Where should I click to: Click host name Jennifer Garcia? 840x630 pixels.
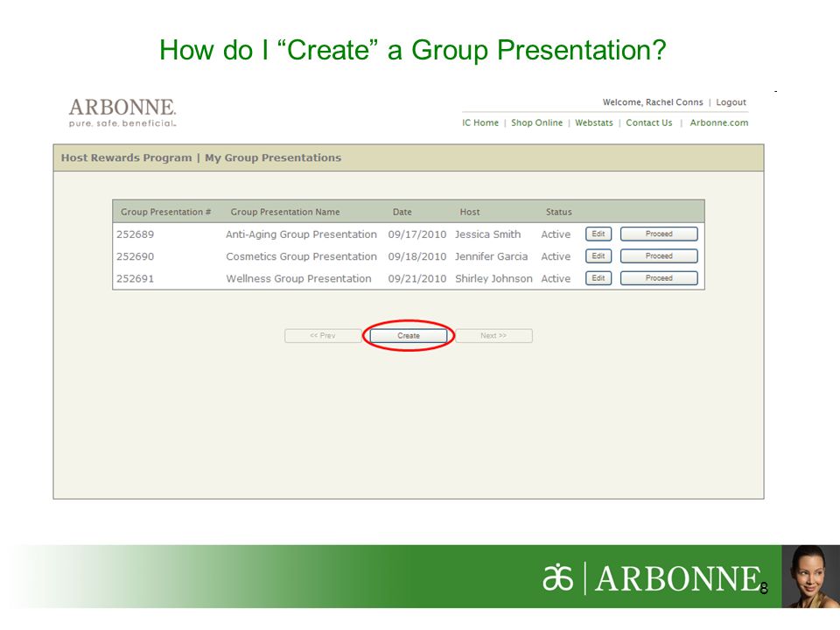click(x=491, y=256)
